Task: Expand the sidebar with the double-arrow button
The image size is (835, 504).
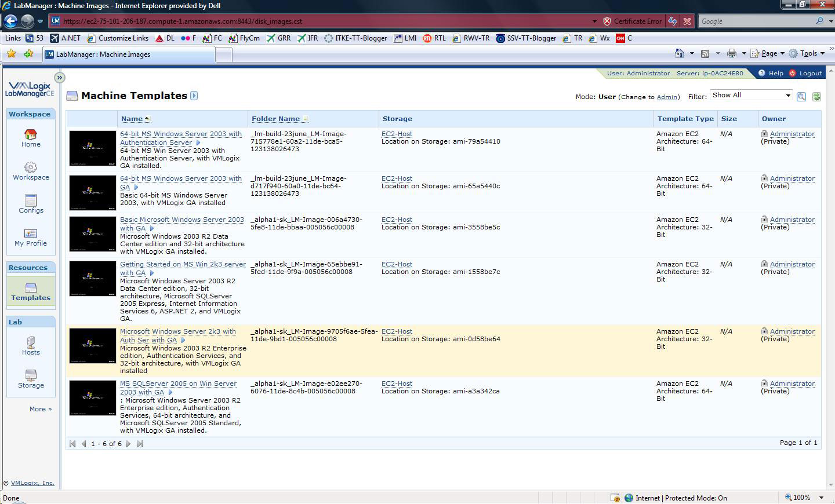Action: click(59, 78)
